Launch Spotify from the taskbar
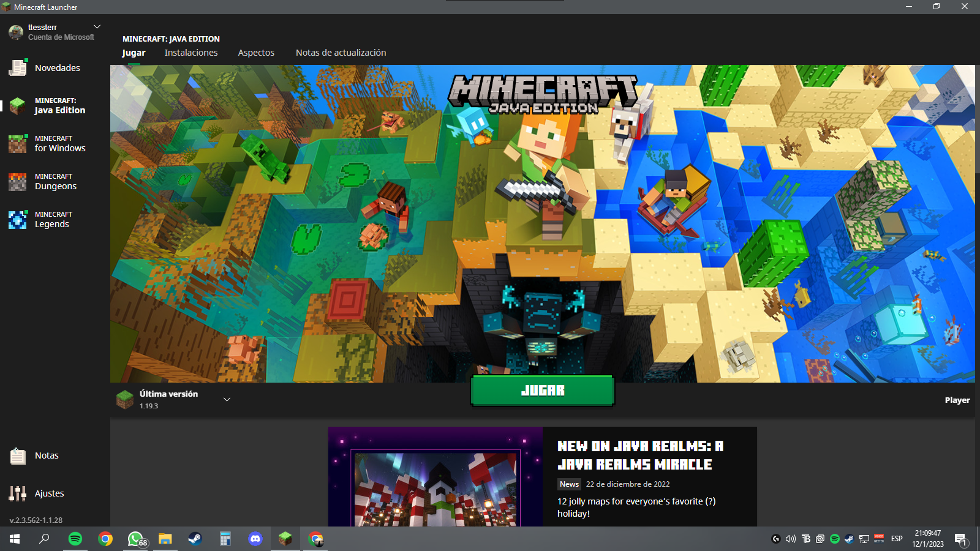The height and width of the screenshot is (551, 980). (x=75, y=539)
